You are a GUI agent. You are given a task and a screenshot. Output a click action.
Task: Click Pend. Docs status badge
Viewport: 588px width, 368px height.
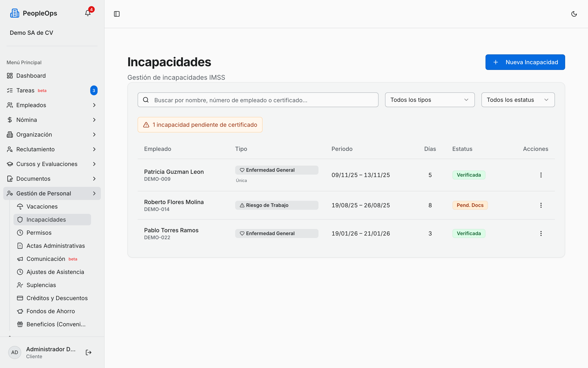tap(470, 205)
